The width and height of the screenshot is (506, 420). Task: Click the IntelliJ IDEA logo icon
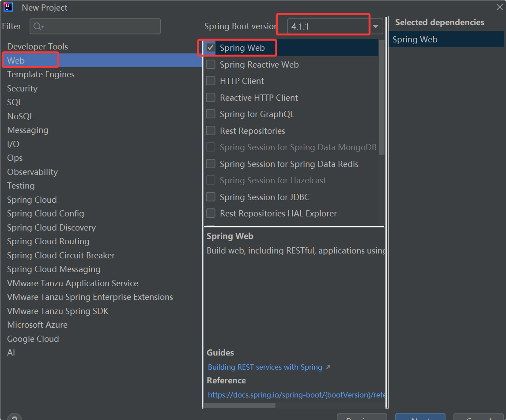(8, 7)
